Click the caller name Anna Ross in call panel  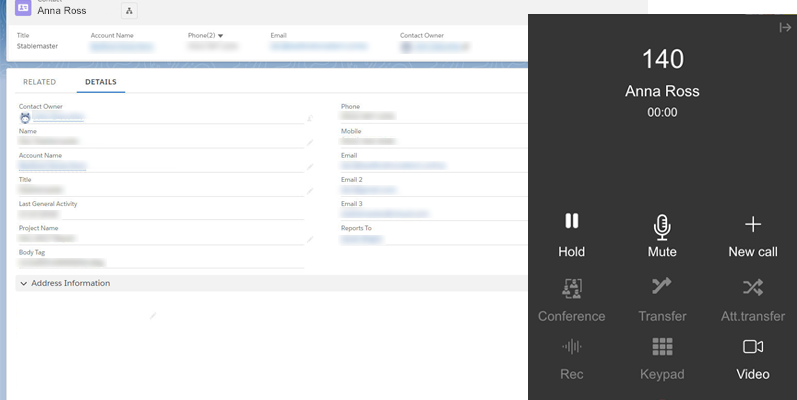click(x=662, y=91)
